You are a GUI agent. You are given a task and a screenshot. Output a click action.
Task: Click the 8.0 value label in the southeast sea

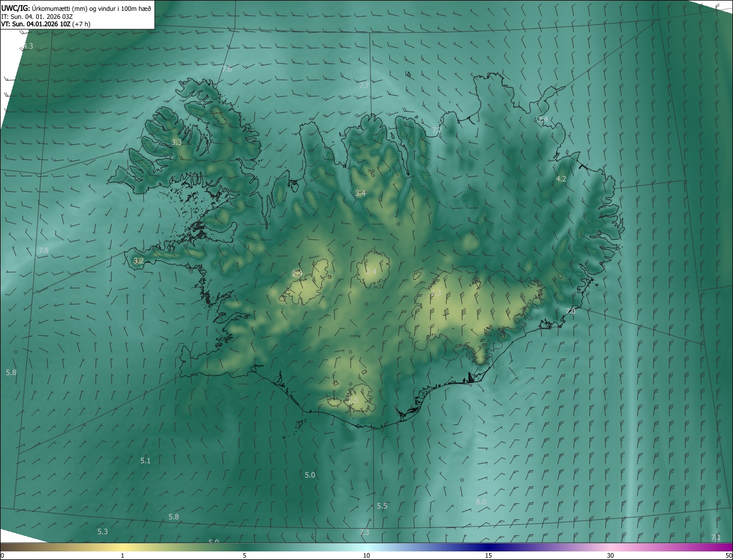(481, 502)
